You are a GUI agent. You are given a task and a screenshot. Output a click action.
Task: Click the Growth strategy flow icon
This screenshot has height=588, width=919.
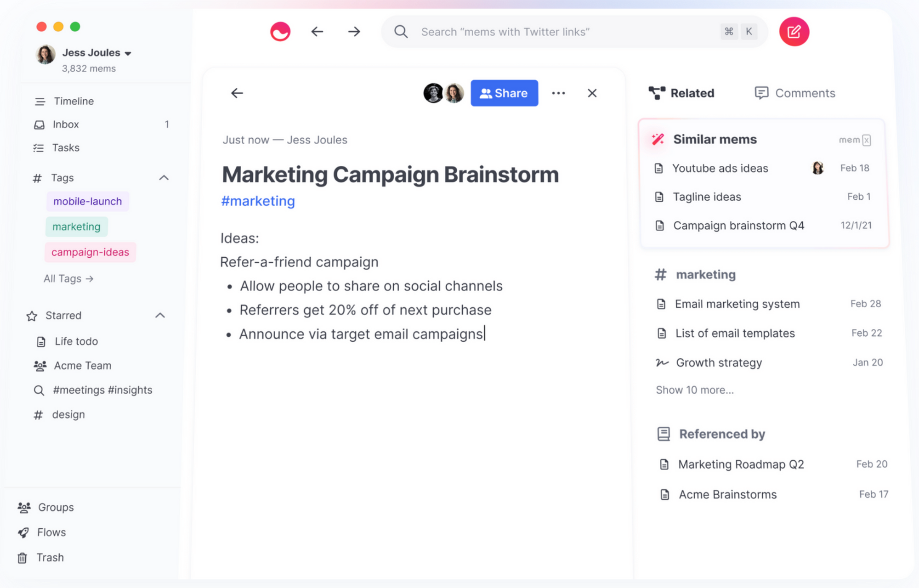(662, 362)
